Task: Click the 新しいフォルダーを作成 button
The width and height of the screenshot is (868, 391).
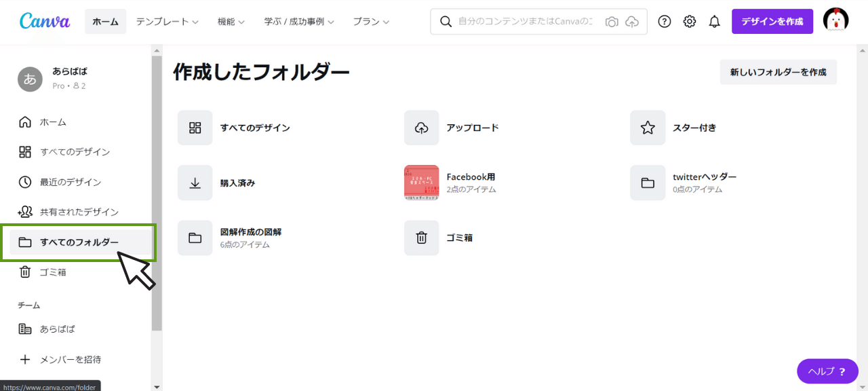Action: pos(778,72)
